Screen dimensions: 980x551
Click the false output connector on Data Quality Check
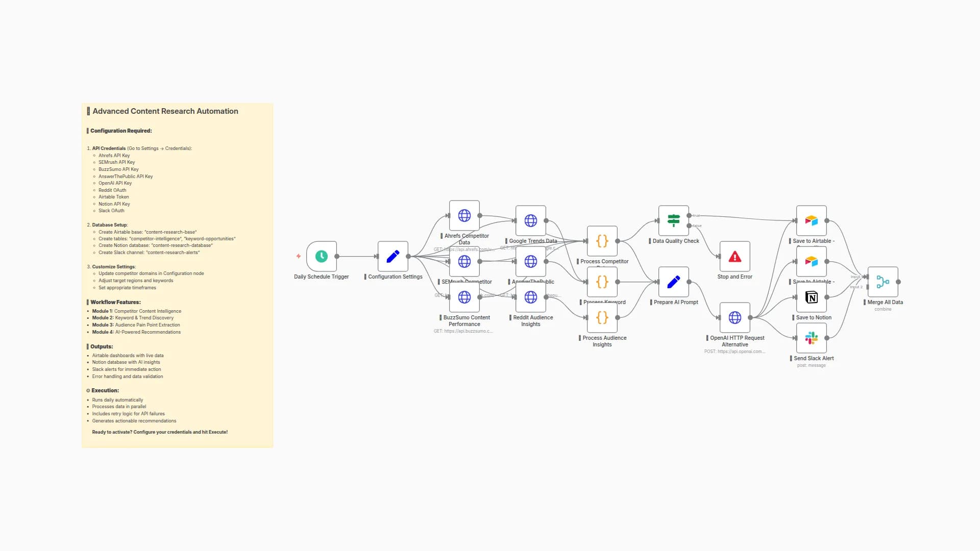click(x=689, y=226)
